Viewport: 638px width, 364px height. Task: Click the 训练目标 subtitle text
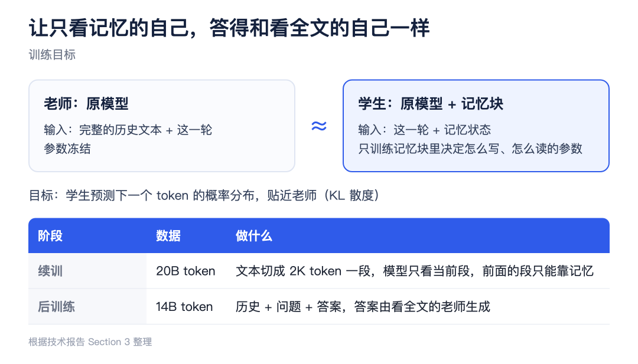coord(52,55)
